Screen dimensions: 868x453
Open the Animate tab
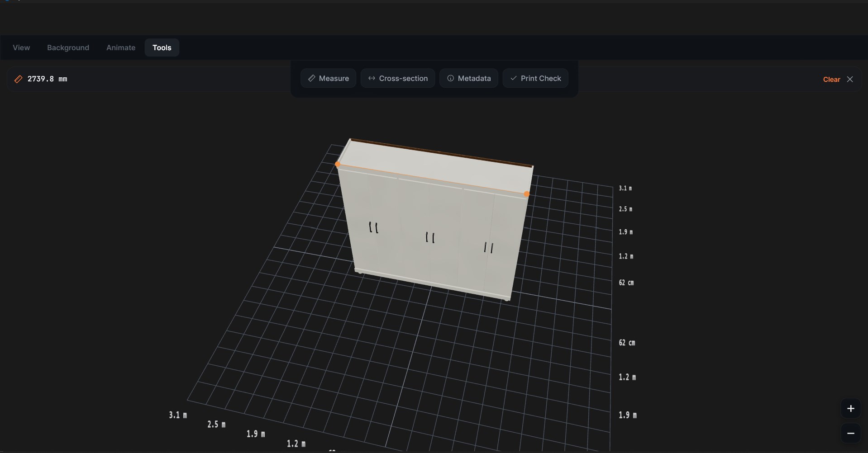tap(121, 47)
